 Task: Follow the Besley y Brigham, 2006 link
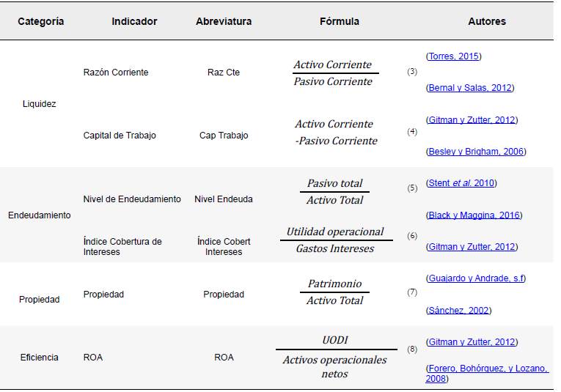(x=476, y=152)
